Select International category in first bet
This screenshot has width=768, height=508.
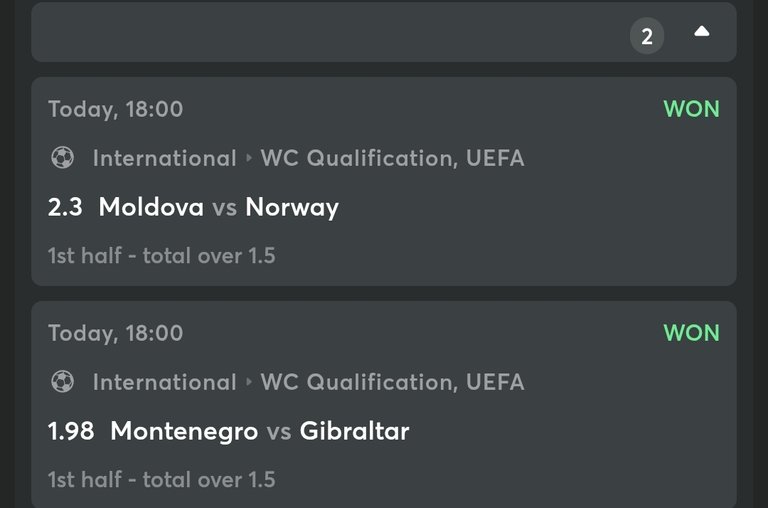pos(165,158)
